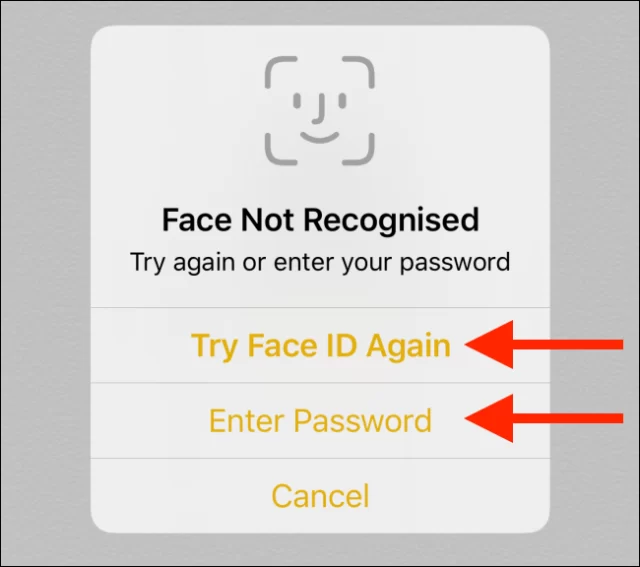Click red arrow pointing at Enter Password
The width and height of the screenshot is (640, 567).
(544, 418)
